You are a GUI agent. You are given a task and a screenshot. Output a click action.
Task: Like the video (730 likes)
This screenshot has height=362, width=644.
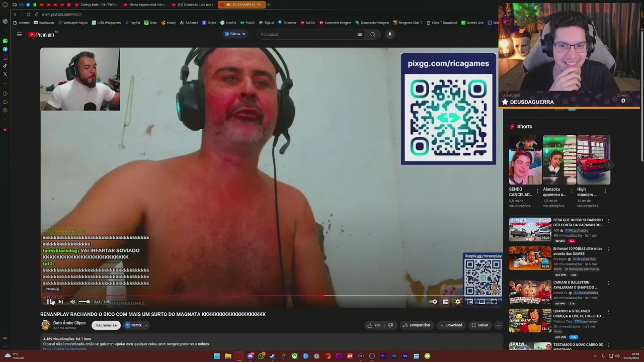[374, 325]
